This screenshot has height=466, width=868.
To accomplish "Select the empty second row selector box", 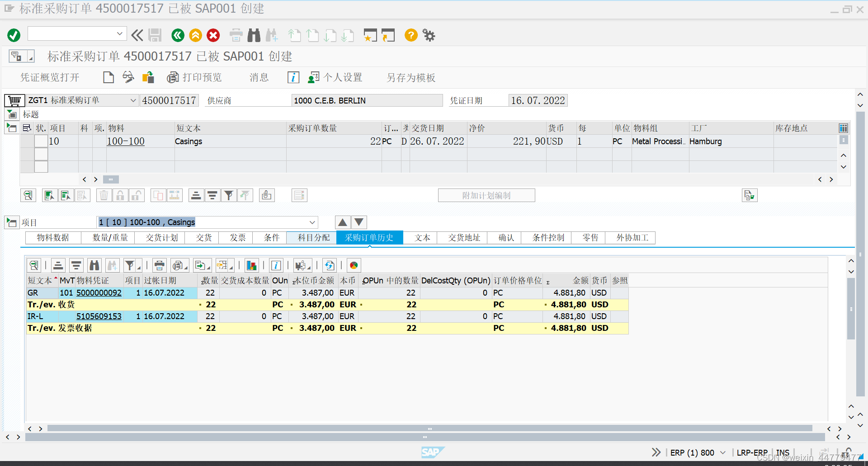I will 41,154.
